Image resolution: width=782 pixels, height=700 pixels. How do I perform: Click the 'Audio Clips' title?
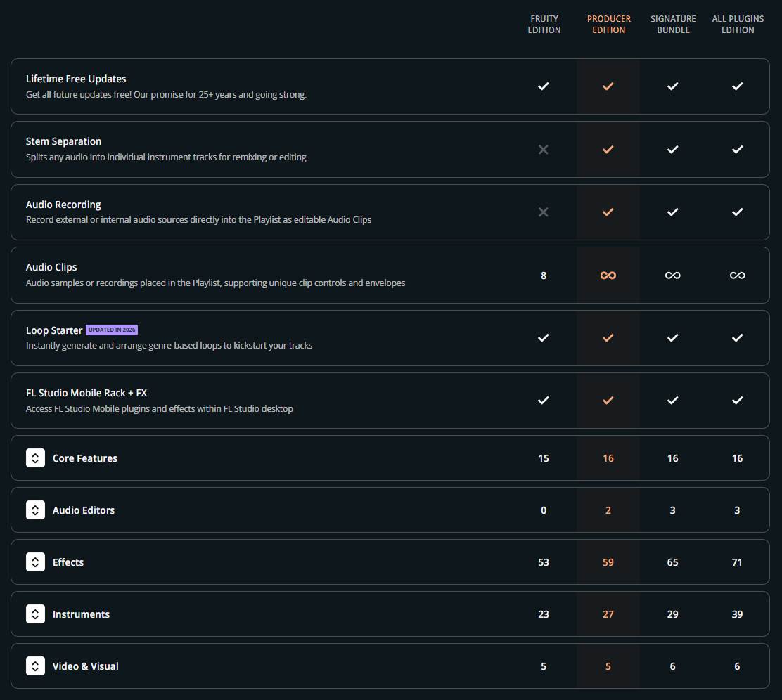click(x=51, y=267)
